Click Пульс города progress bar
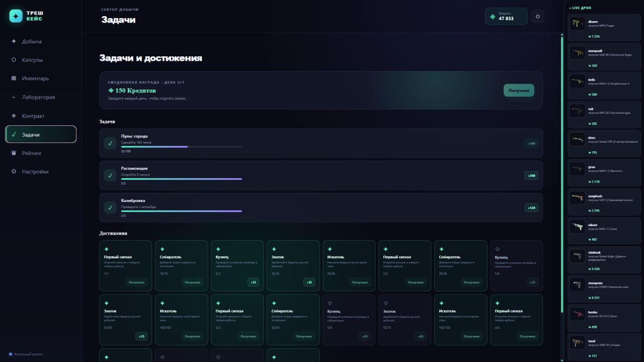 pos(182,147)
